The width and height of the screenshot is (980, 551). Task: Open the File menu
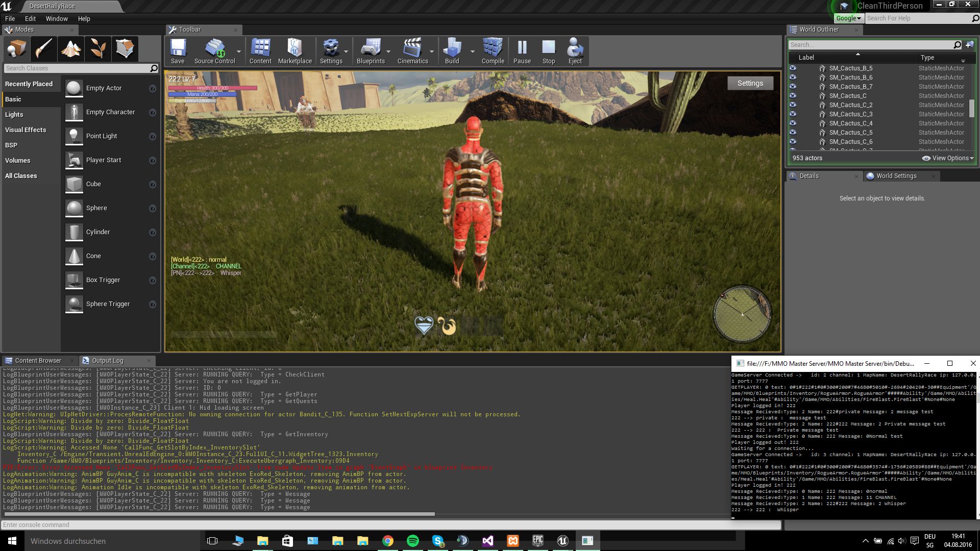[10, 18]
